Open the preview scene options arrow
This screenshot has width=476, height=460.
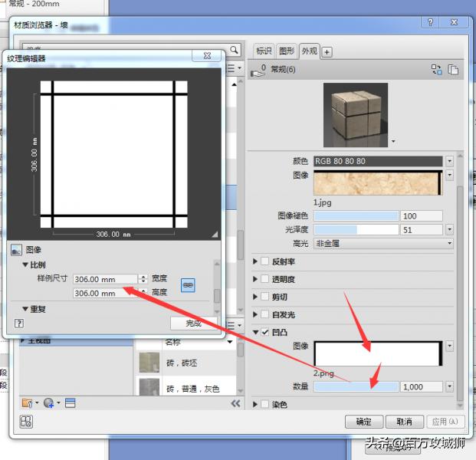click(393, 142)
